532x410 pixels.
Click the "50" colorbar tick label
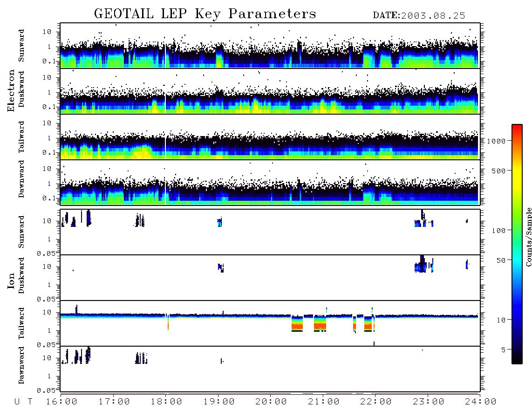coord(501,260)
